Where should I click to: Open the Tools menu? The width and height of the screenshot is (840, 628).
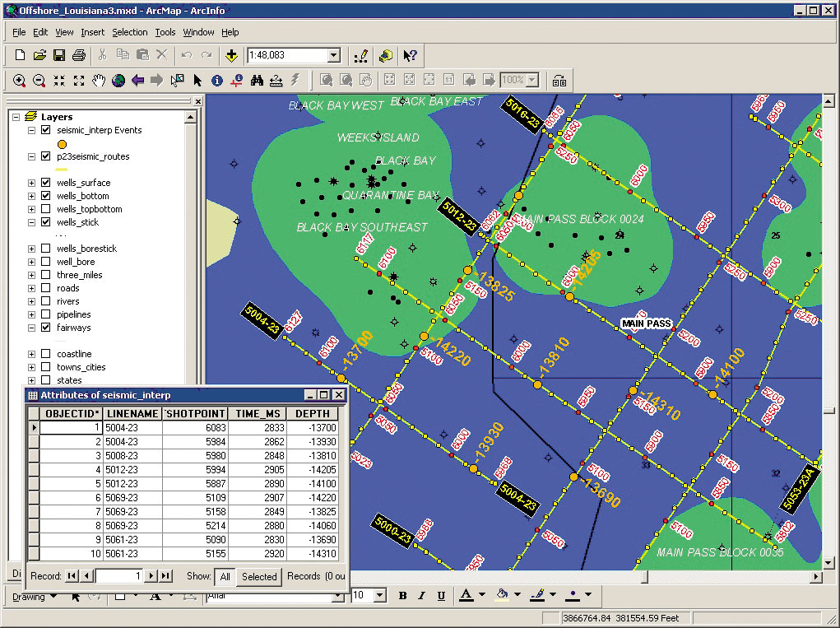pos(165,32)
